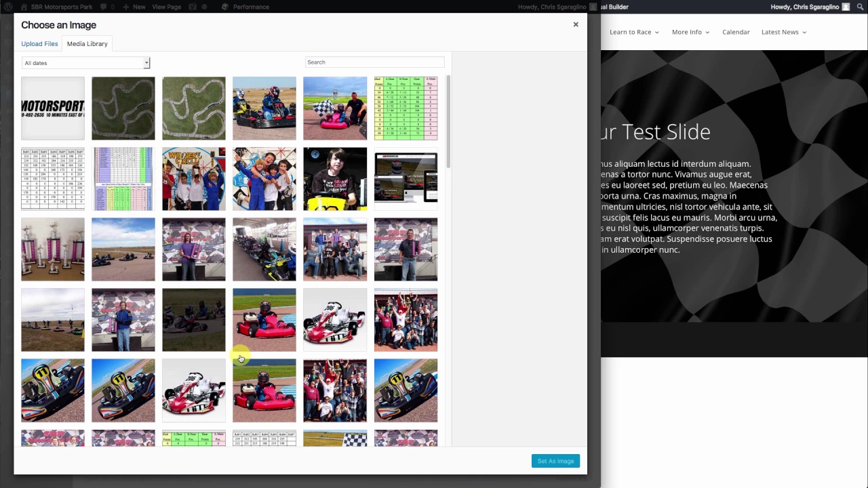Select the man with checkered flag thumbnail

(335, 108)
